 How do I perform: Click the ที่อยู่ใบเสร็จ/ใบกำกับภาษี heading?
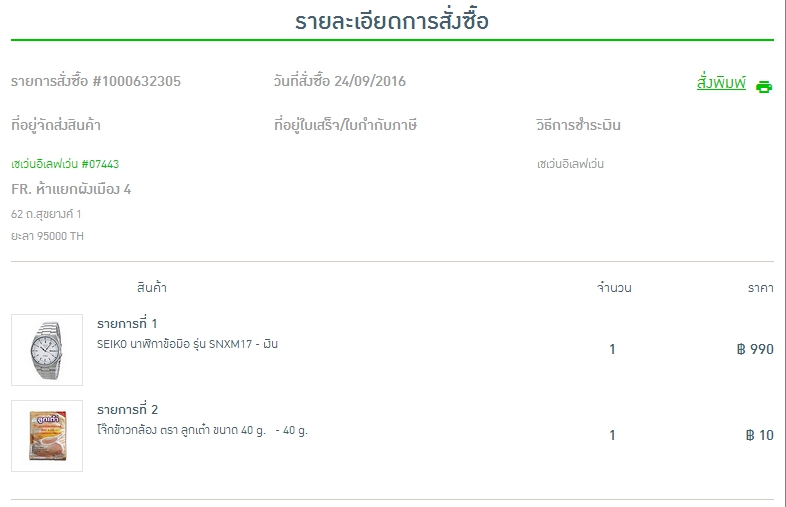[x=345, y=125]
